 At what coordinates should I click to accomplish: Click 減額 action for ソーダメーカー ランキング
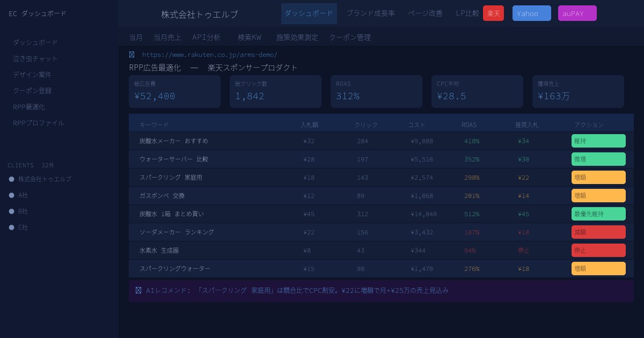tap(598, 232)
